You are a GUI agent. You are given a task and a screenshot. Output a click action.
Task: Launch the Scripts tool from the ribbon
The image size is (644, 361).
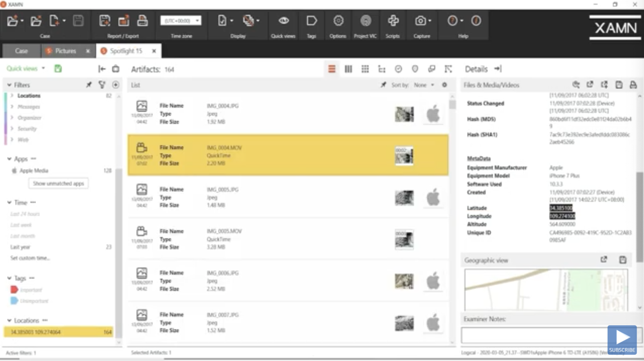(393, 21)
